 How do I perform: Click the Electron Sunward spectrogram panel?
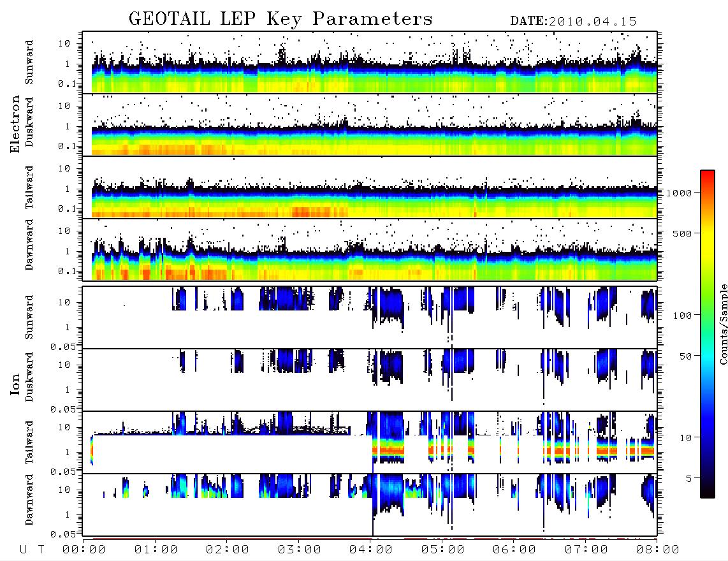370,62
